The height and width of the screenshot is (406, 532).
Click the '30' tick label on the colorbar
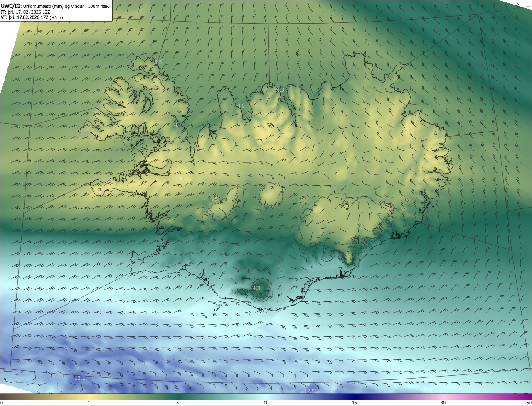[x=443, y=403]
